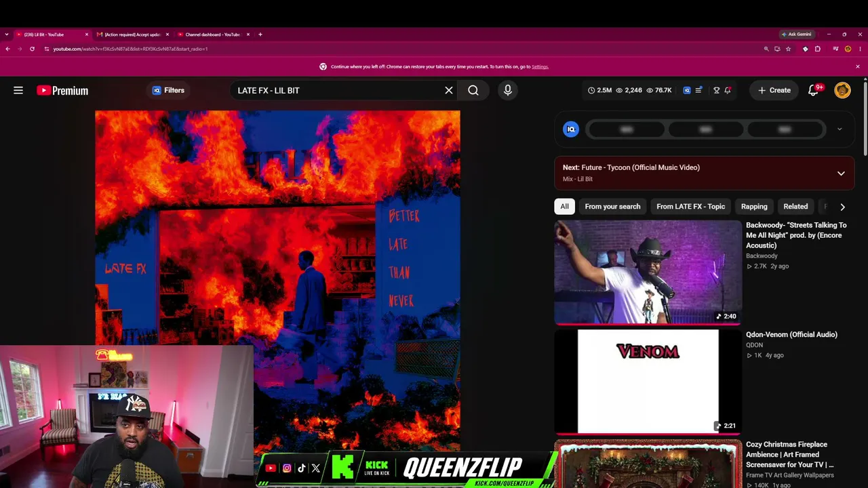Start voice search with the microphone
Screen dimensions: 868x488
[508, 90]
